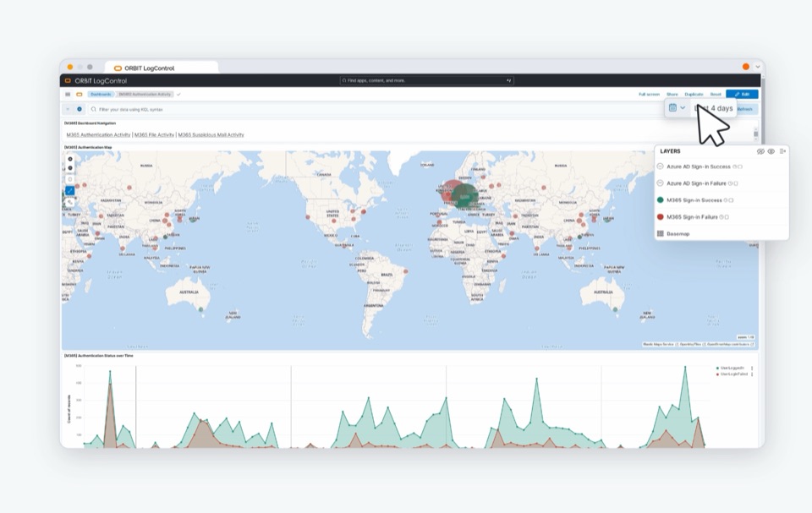The height and width of the screenshot is (513, 812).
Task: Hide all layers with crossed-eye icon
Action: [760, 151]
